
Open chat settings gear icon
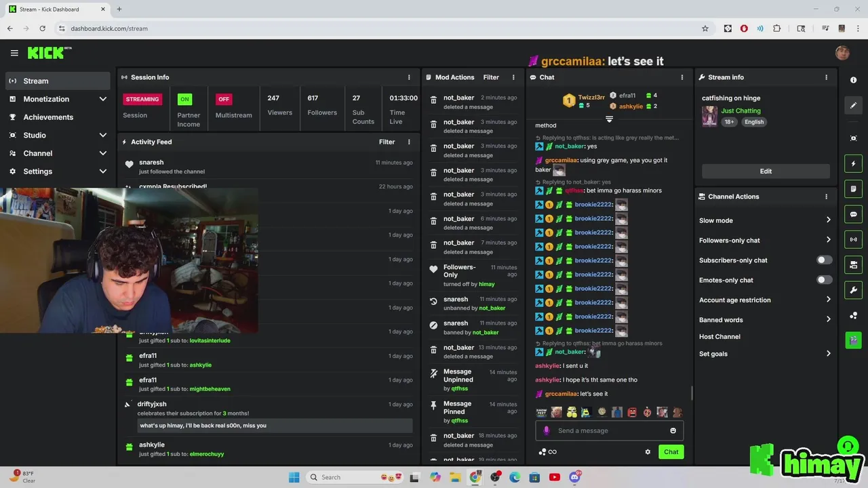click(x=648, y=452)
